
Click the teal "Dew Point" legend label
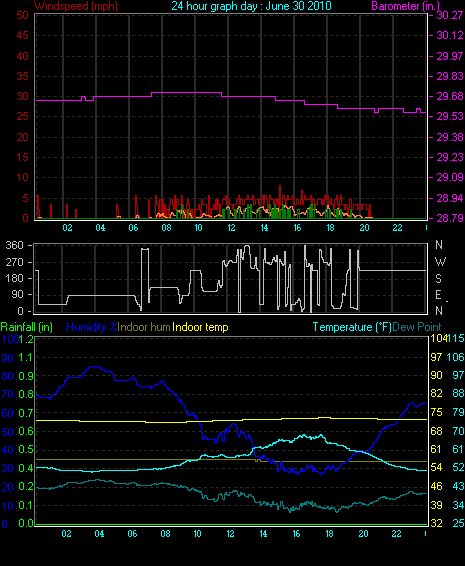417,327
